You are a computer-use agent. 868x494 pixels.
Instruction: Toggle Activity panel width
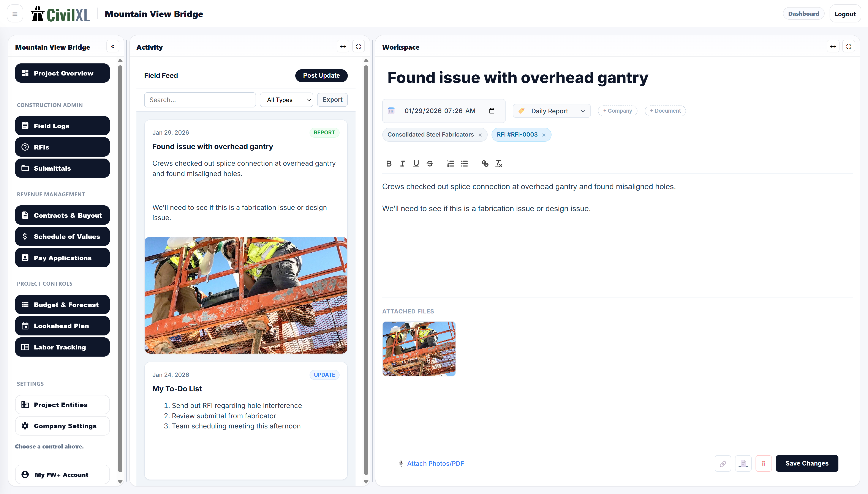coord(343,46)
